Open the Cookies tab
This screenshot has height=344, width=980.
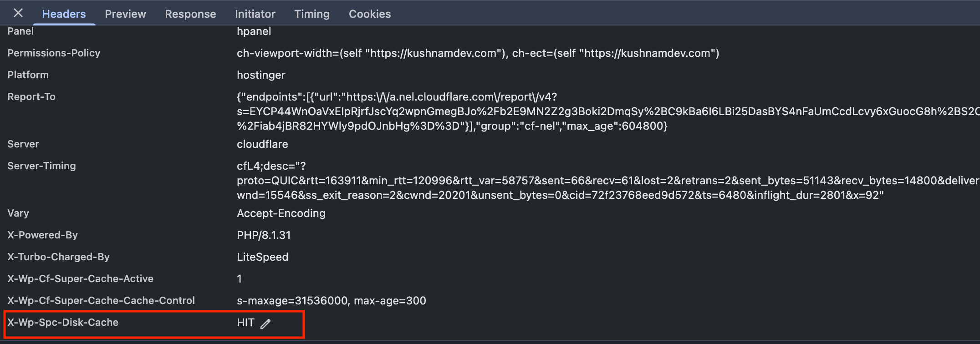coord(370,14)
